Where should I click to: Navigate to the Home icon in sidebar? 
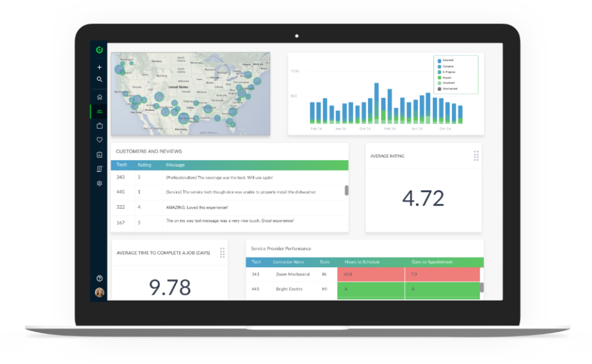point(99,96)
